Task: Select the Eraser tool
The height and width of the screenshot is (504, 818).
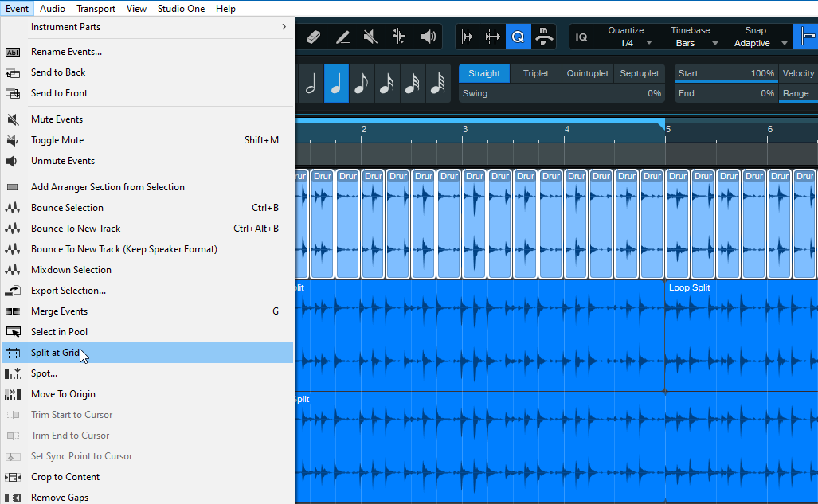Action: (313, 37)
